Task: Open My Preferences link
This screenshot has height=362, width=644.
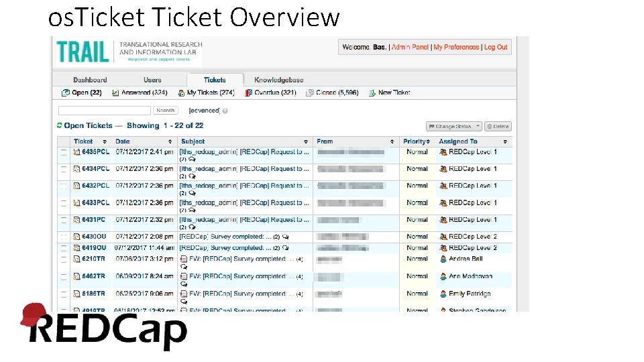Action: click(456, 47)
